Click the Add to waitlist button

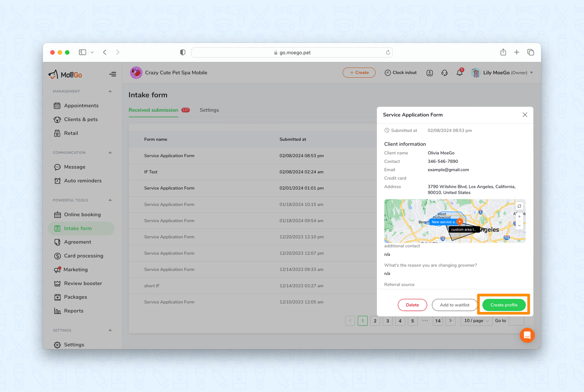[454, 305]
